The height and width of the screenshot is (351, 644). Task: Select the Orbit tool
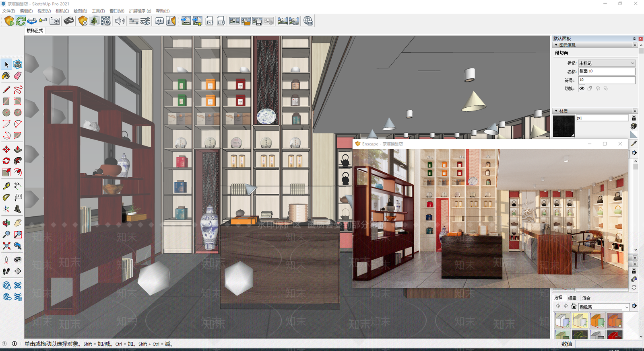[6, 223]
